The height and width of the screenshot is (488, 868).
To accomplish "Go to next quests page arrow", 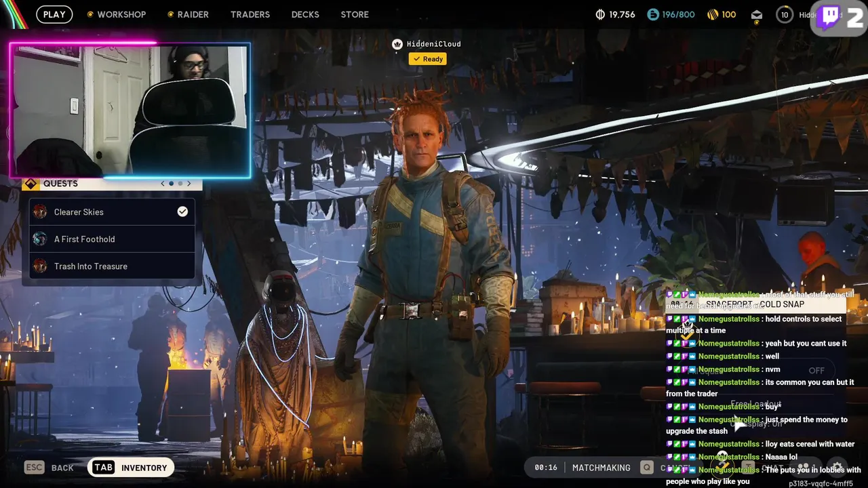I will [189, 184].
